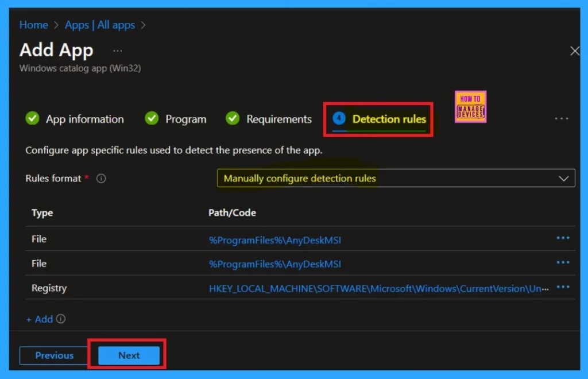Click the green check beside Program
This screenshot has width=588, height=379.
click(152, 118)
